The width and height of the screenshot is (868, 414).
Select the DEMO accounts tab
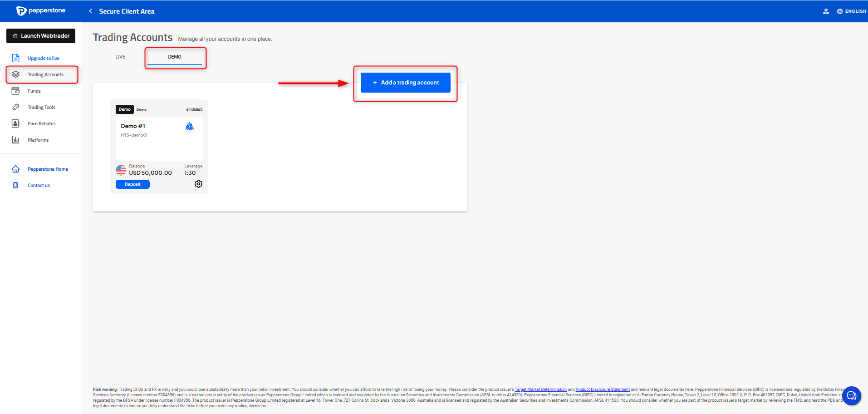point(175,57)
